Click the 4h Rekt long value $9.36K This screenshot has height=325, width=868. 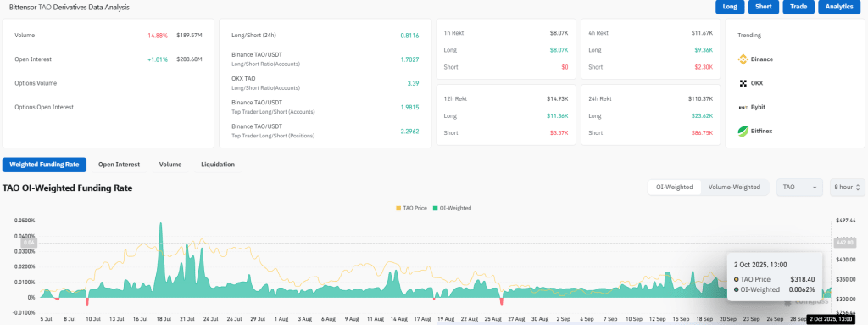704,50
